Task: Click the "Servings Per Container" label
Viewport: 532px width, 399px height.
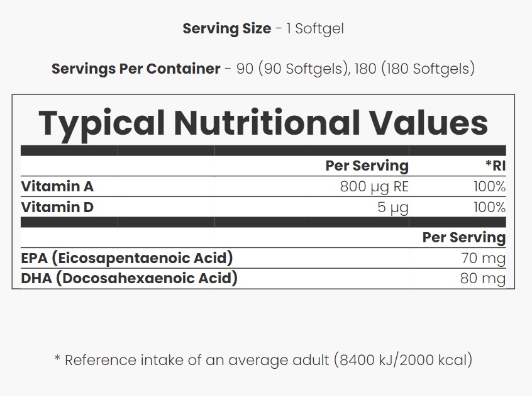Action: [136, 69]
